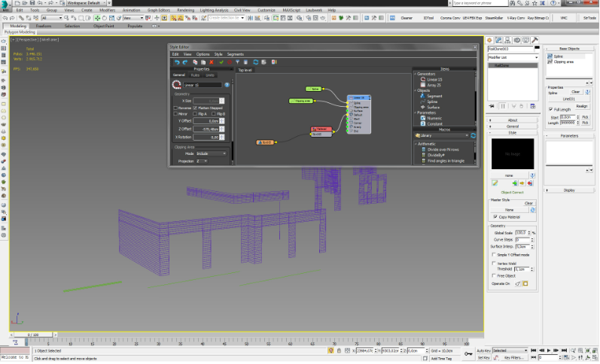
Task: Enable the Free Object checkbox
Action: tap(494, 276)
